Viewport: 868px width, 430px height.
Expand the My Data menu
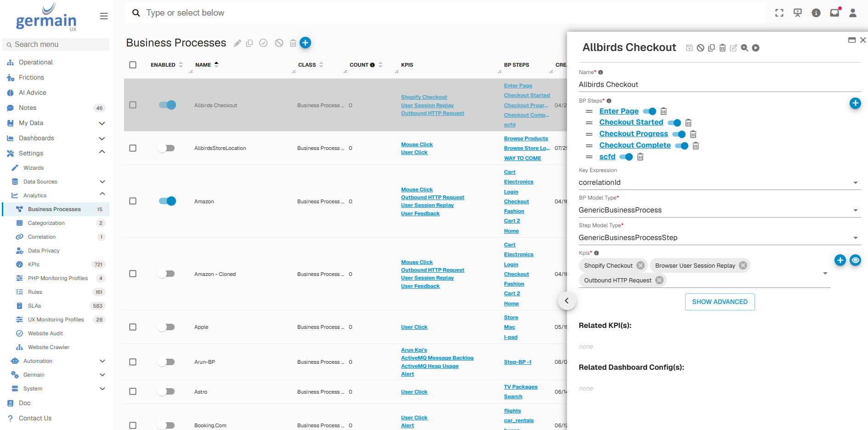click(x=102, y=123)
